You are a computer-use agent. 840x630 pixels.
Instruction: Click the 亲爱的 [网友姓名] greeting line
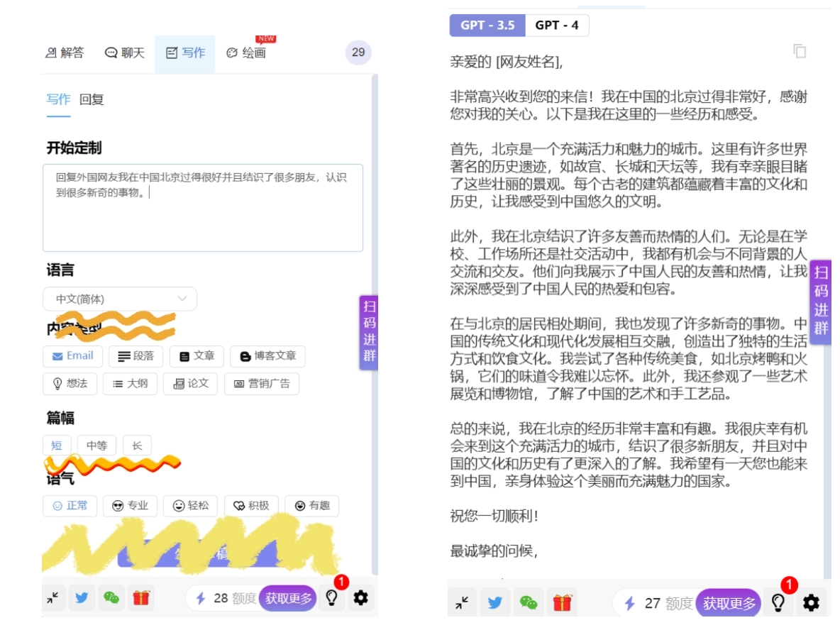(507, 62)
